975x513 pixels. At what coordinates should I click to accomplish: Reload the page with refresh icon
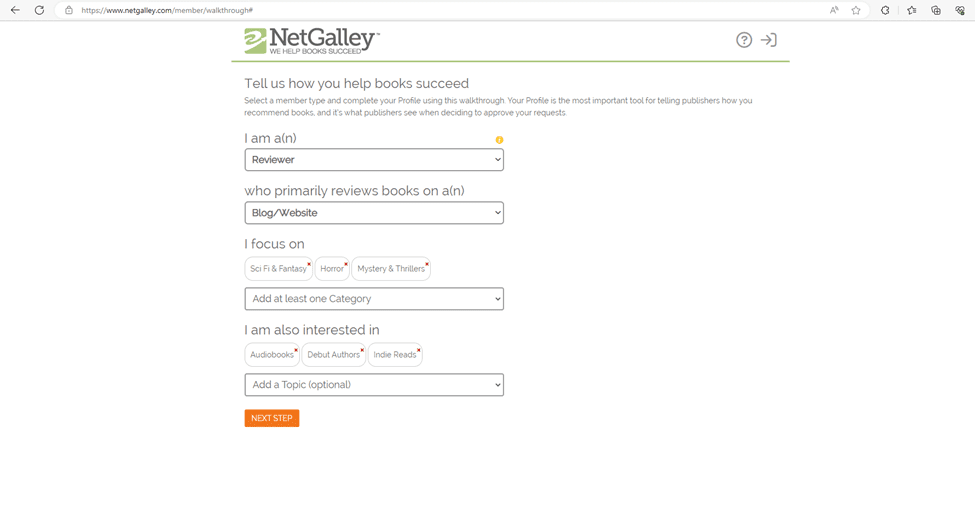39,10
